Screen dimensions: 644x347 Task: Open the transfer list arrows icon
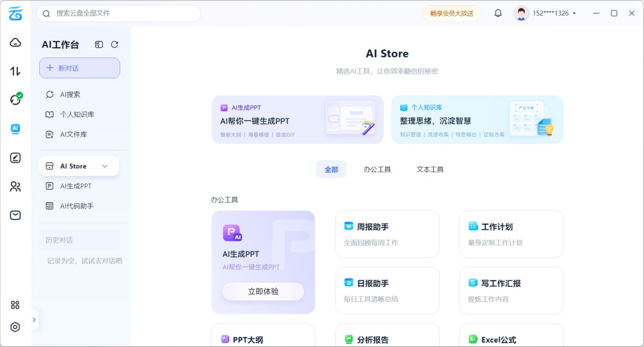[15, 70]
